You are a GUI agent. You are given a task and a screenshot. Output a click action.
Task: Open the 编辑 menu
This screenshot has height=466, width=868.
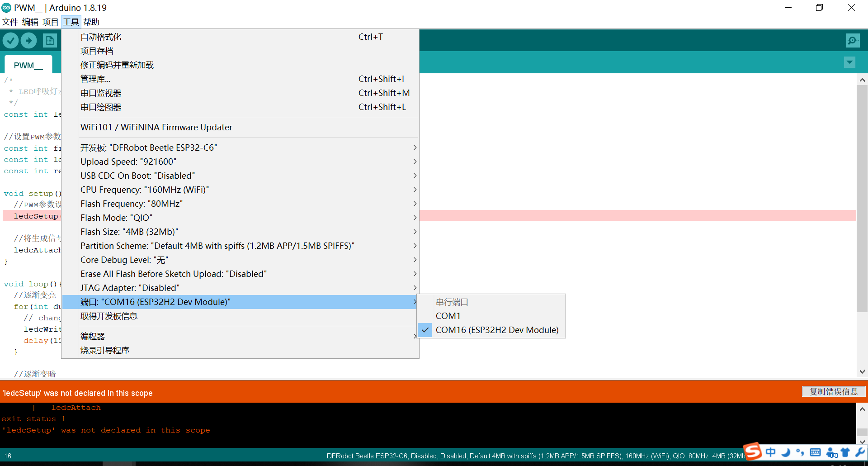point(30,22)
